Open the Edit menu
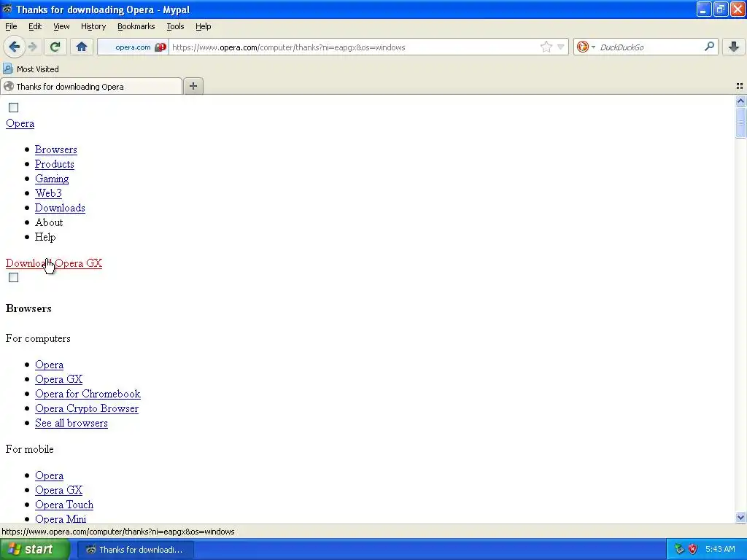Screen dimensions: 747x560 pos(35,26)
